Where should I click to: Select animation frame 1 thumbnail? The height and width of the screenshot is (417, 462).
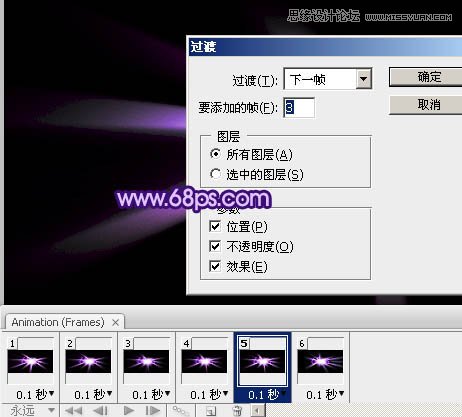[x=30, y=361]
